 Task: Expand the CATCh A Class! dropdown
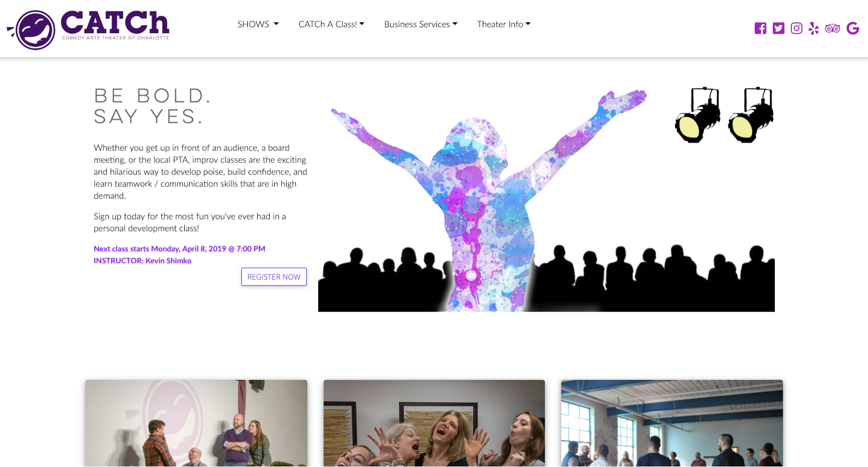click(331, 24)
